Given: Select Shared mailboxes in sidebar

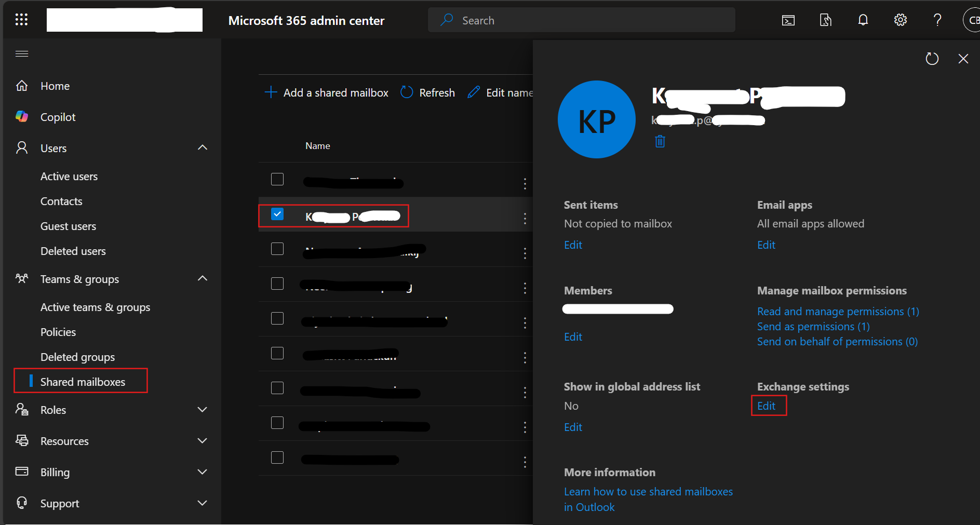Looking at the screenshot, I should (83, 382).
